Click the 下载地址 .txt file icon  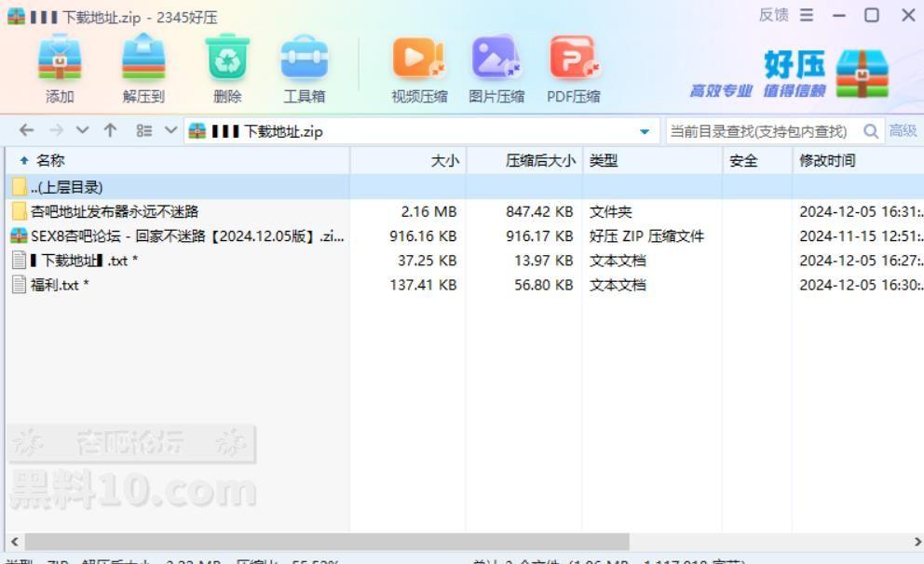(19, 260)
